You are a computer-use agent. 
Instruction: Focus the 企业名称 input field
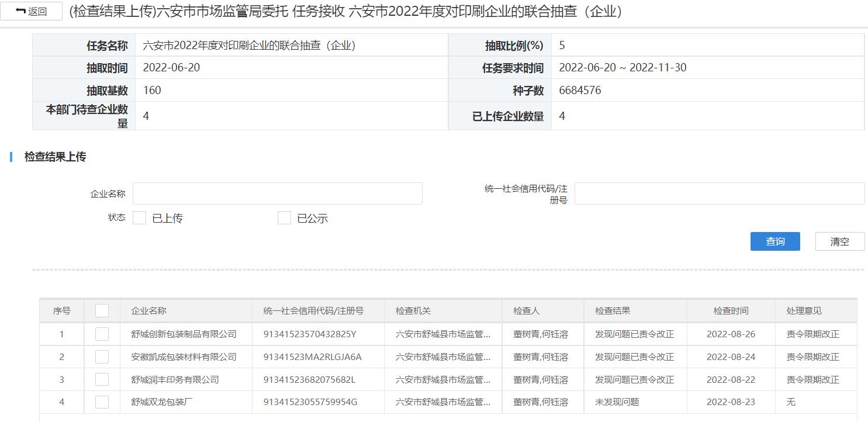(278, 193)
